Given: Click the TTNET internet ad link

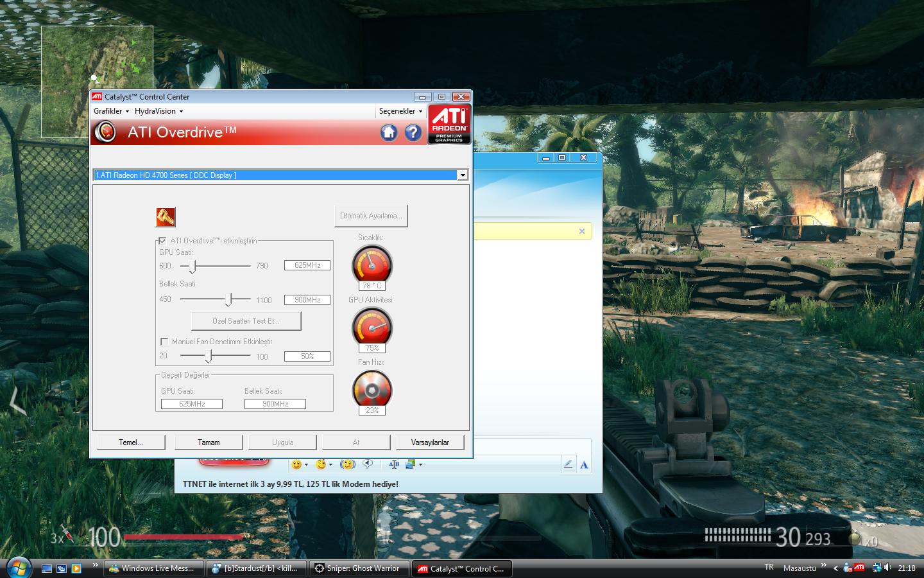Looking at the screenshot, I should point(291,484).
